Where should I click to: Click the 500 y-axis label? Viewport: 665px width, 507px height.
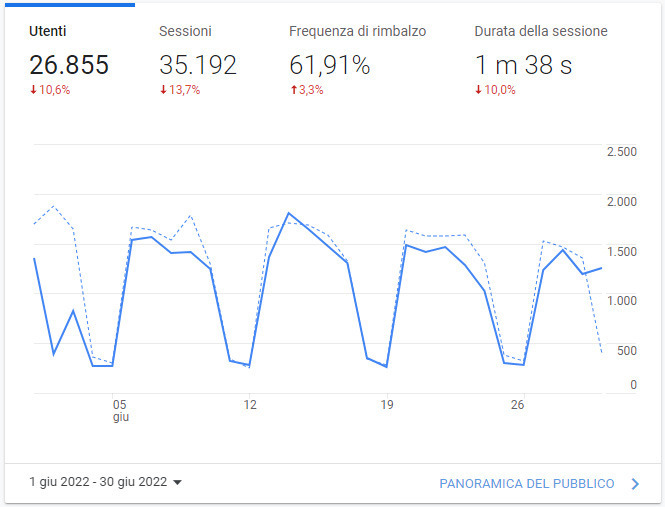(627, 351)
